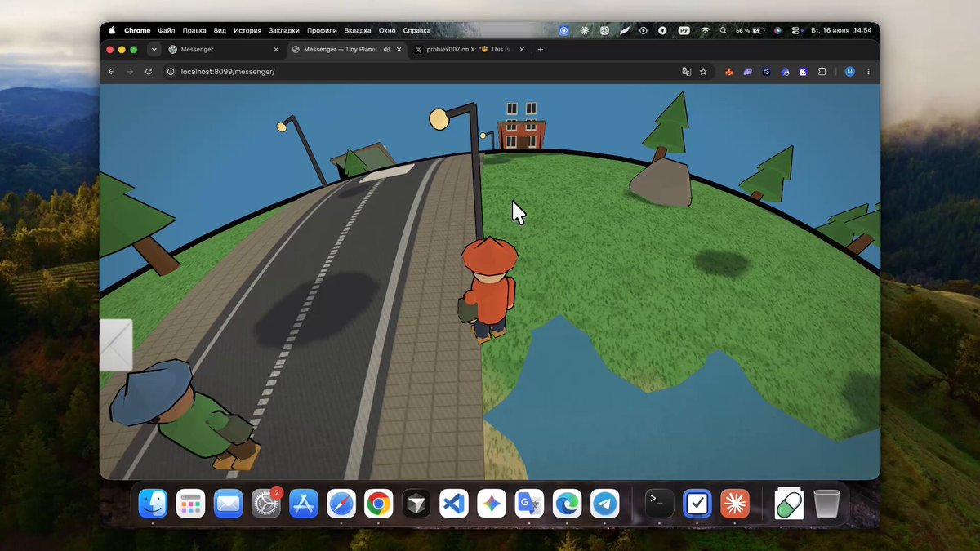Open Terminal from the Dock
Viewport: 980px width, 551px height.
pyautogui.click(x=659, y=504)
